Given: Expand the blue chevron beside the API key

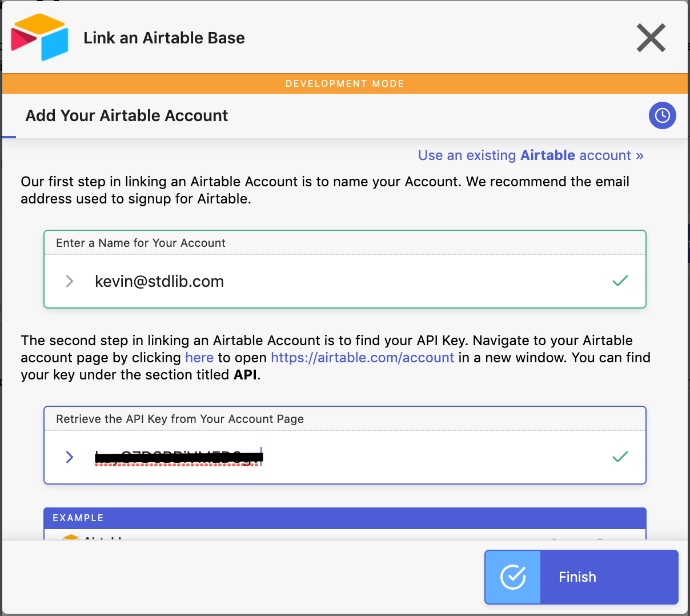Looking at the screenshot, I should coord(70,457).
